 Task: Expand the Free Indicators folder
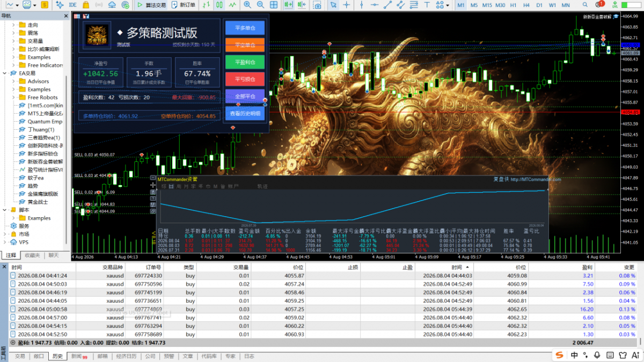[13, 65]
